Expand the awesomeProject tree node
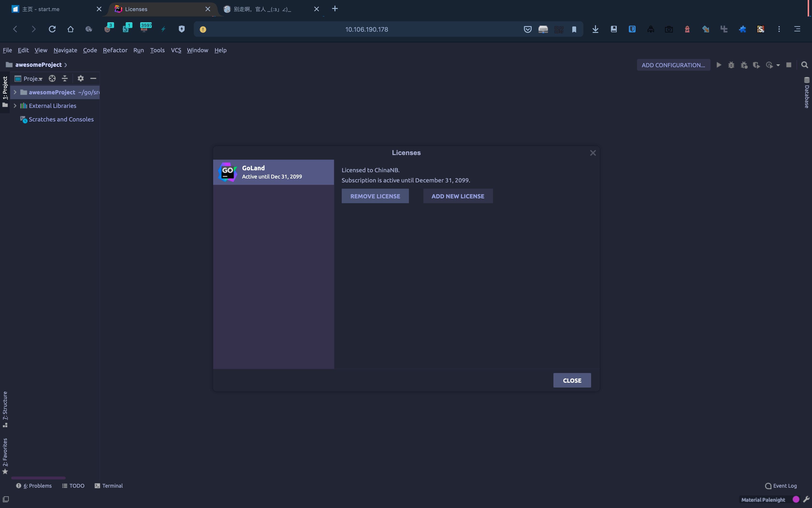The height and width of the screenshot is (508, 812). (x=15, y=92)
